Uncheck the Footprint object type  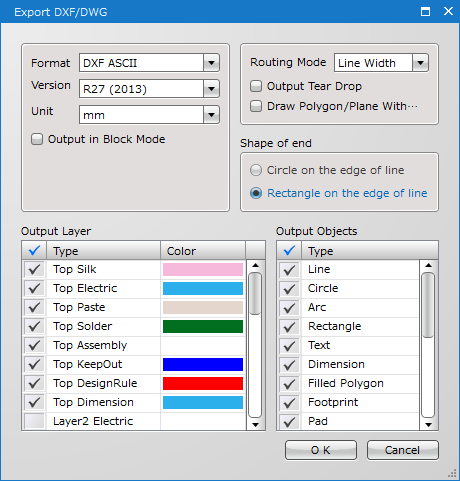(289, 402)
